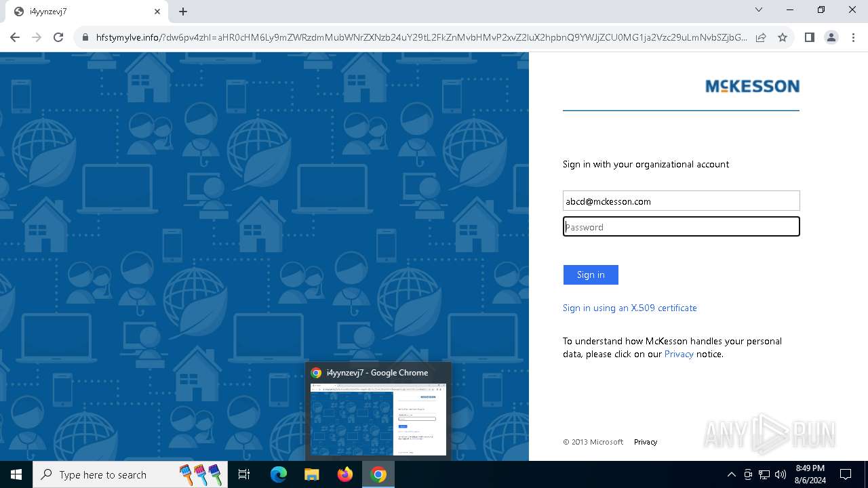The image size is (868, 488).
Task: Click the Sign in button
Action: coord(591,274)
